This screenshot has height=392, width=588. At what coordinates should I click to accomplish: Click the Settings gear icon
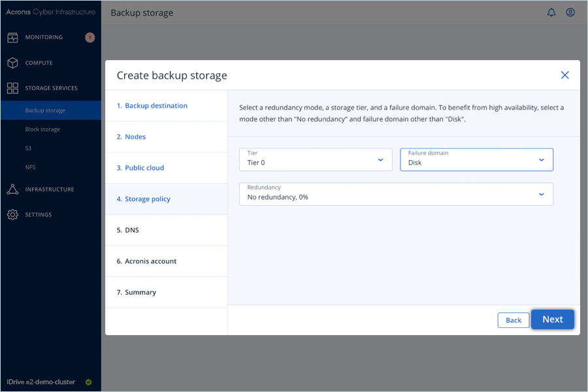(12, 215)
